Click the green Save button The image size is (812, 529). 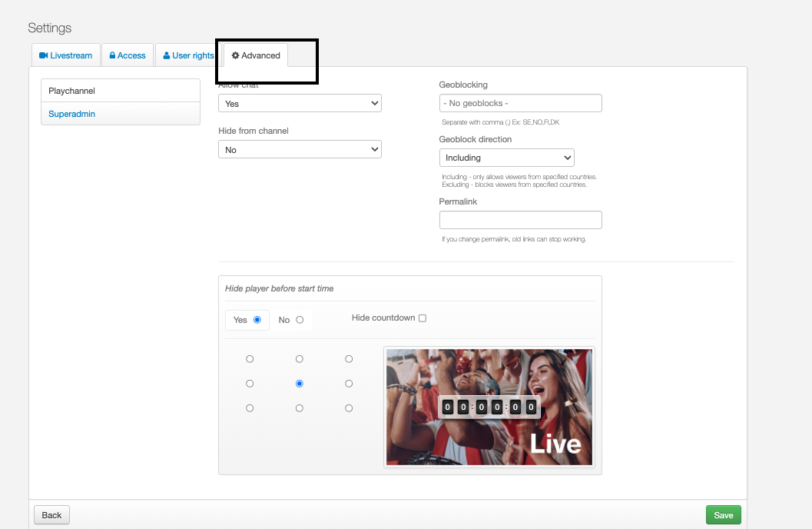click(723, 515)
